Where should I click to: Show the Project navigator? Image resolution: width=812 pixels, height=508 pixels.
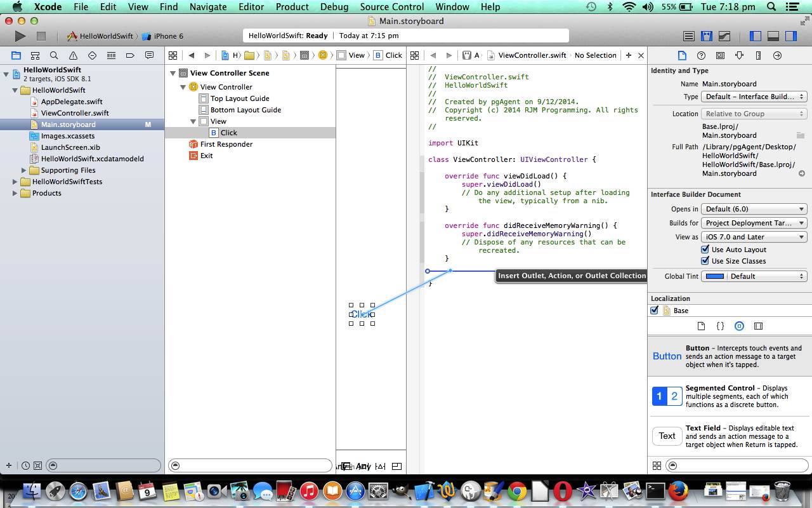(x=16, y=55)
